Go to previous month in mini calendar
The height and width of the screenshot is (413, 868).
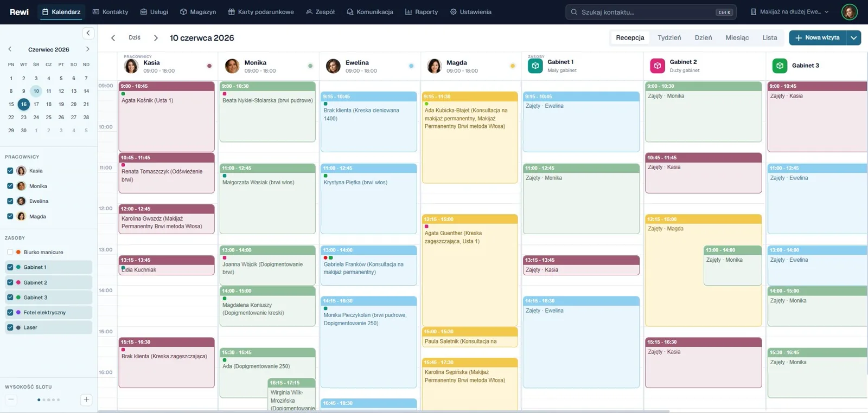point(10,49)
